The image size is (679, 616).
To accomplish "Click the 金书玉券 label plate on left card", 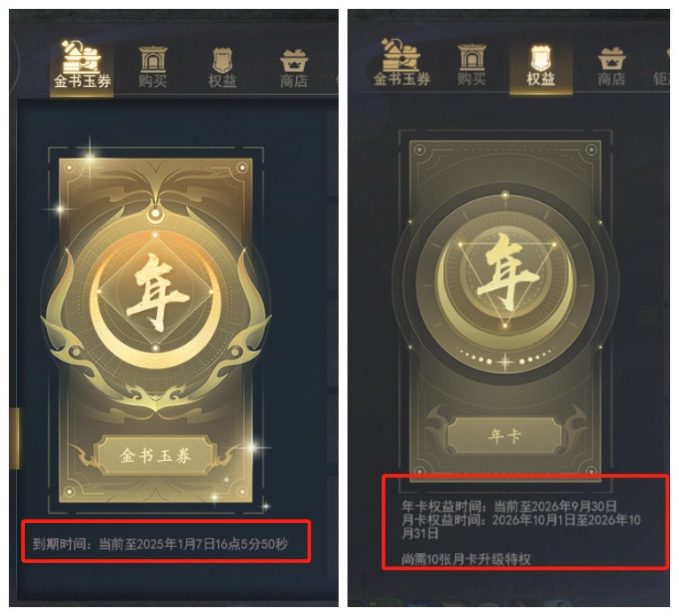I will pyautogui.click(x=155, y=456).
